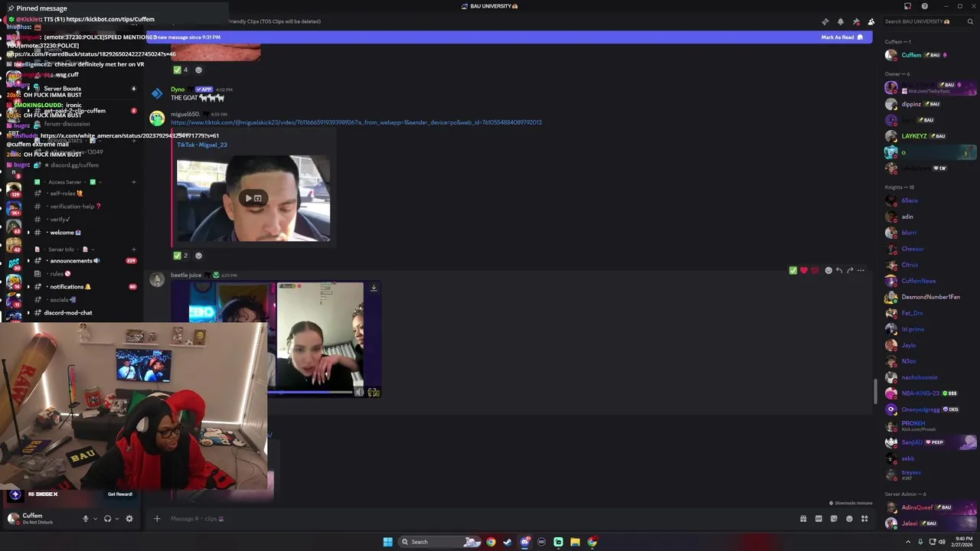Add channel to Access Server category
This screenshot has height=551, width=980.
tap(133, 182)
